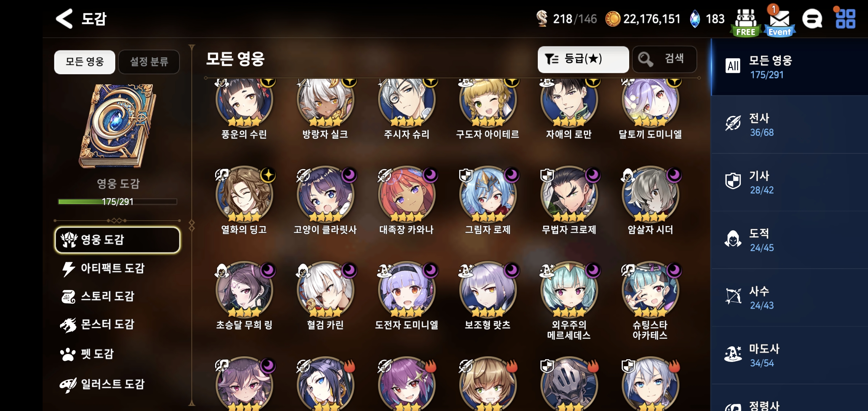Screen dimensions: 868x411
Task: Open the four-square grid menu icon
Action: click(845, 19)
